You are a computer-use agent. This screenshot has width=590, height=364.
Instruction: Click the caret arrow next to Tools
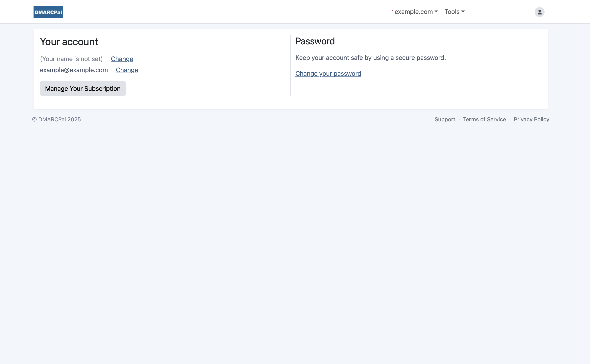[x=463, y=11]
